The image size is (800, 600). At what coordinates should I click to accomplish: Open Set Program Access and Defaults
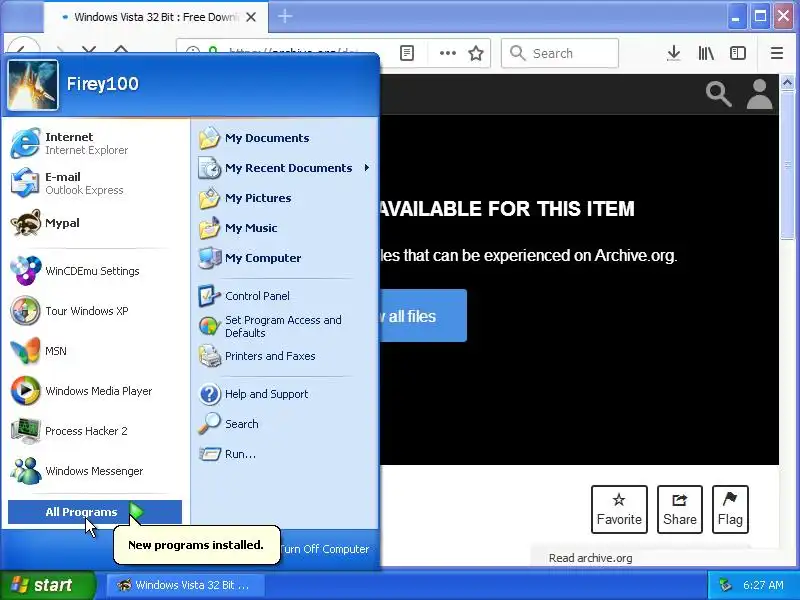point(285,326)
